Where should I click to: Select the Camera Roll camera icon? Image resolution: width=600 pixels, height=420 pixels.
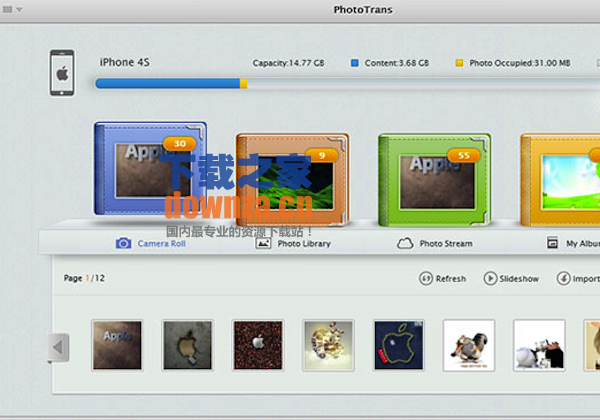[123, 243]
